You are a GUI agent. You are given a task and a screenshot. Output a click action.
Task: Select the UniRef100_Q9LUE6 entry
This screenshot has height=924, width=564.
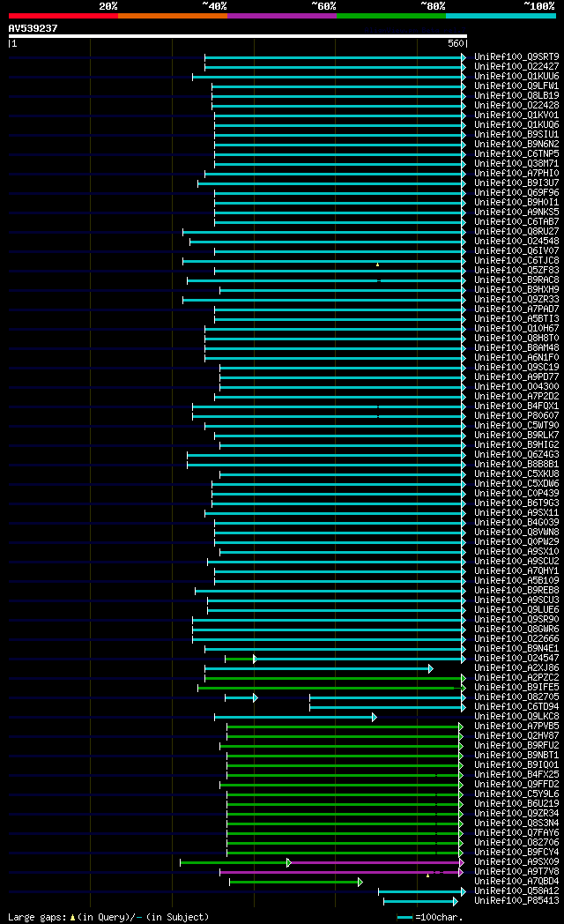coord(516,610)
